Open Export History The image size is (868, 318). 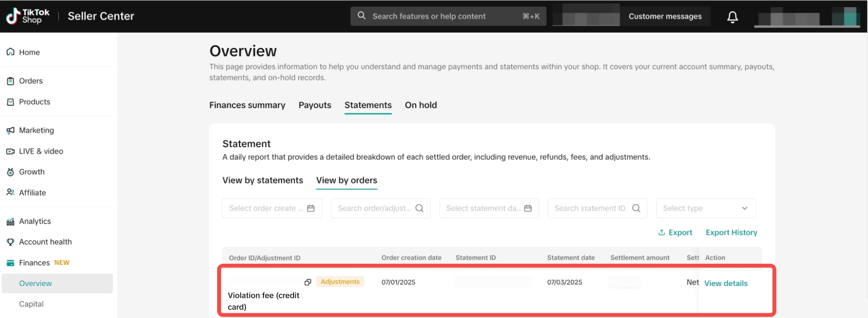(731, 233)
